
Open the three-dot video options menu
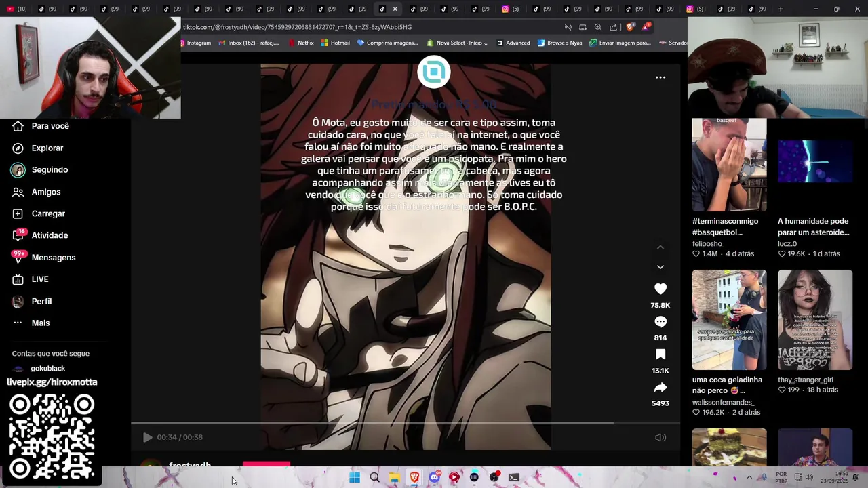click(x=660, y=77)
